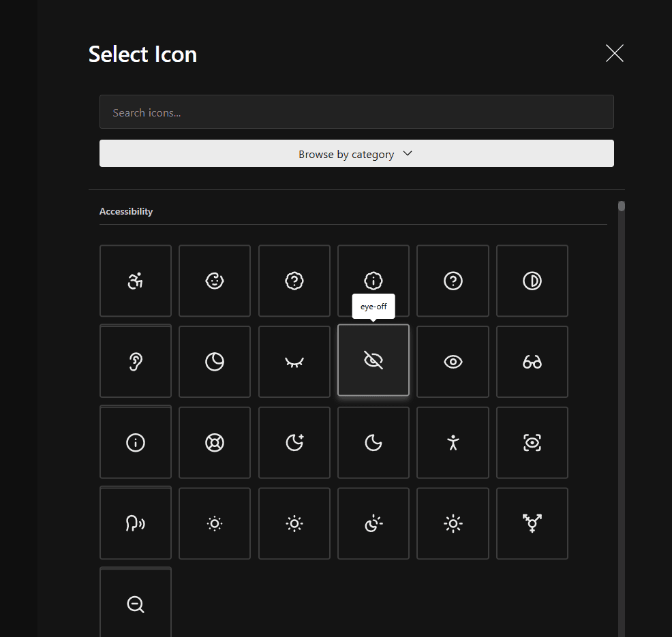Pick the scalloped badge info icon
This screenshot has width=672, height=637.
click(x=373, y=281)
